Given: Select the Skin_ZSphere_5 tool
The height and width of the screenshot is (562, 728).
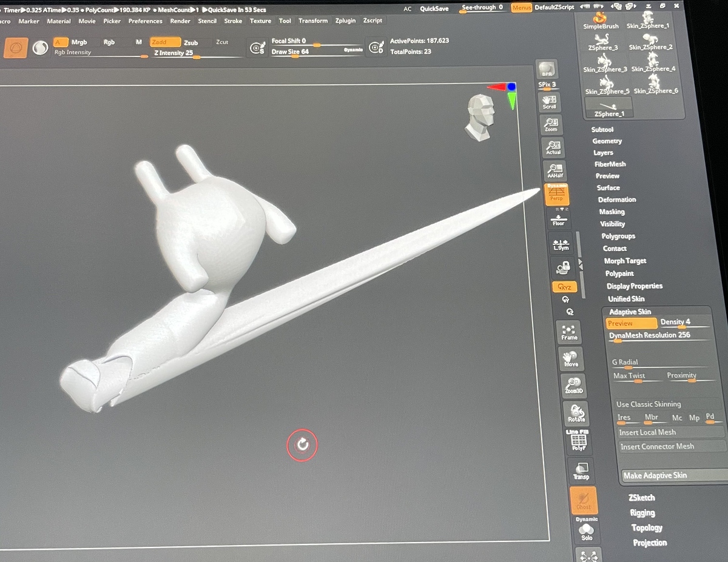Looking at the screenshot, I should (607, 85).
